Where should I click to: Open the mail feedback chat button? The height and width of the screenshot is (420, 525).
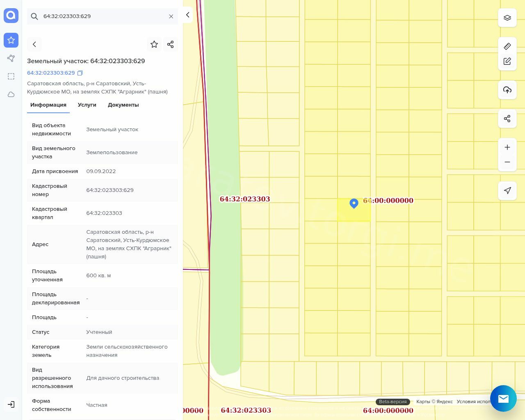pyautogui.click(x=503, y=398)
